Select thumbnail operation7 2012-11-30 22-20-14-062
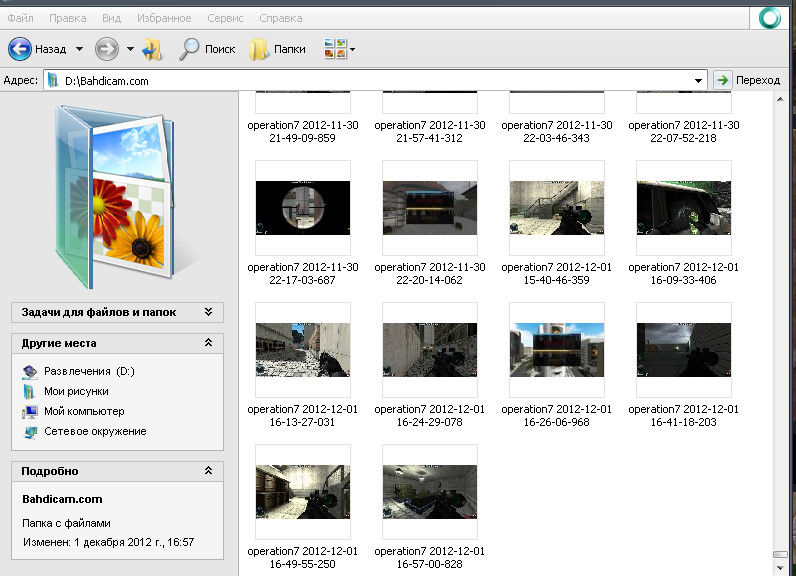 pos(429,208)
